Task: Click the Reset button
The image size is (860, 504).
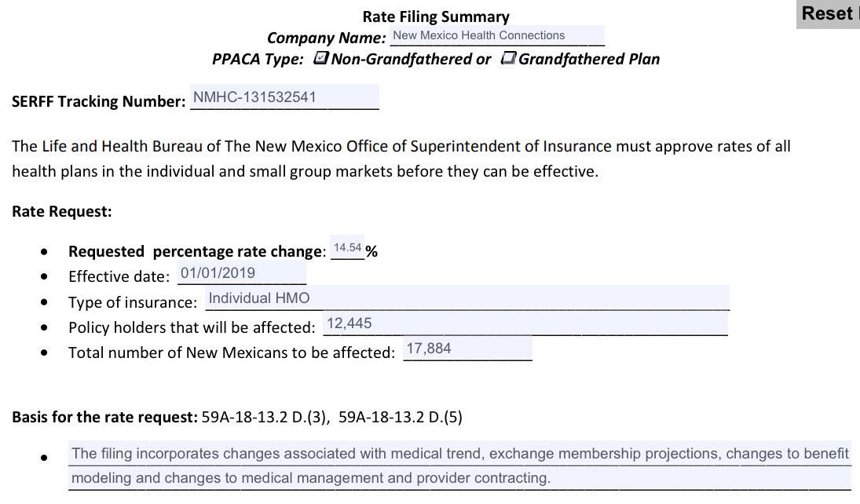Action: [828, 14]
